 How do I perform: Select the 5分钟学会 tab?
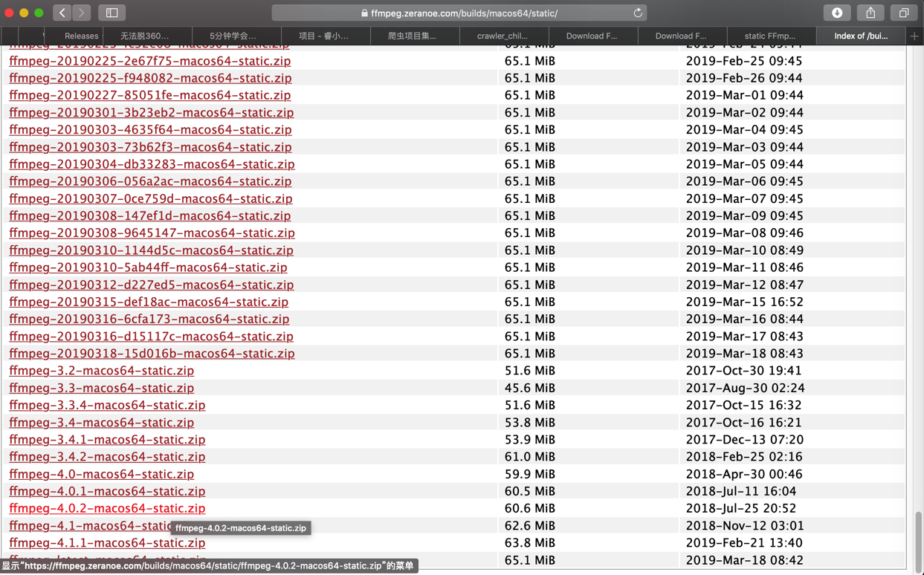236,35
